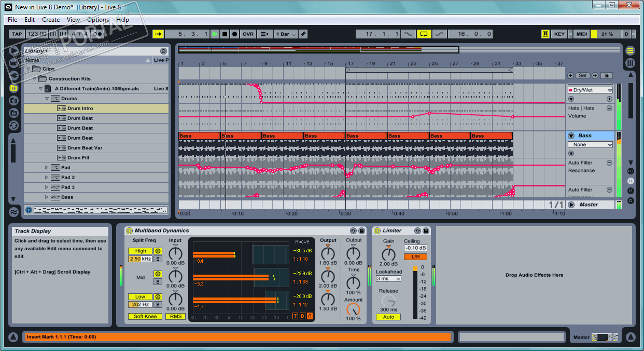
Task: Click Save Preset icon on Limiter device
Action: pos(426,231)
